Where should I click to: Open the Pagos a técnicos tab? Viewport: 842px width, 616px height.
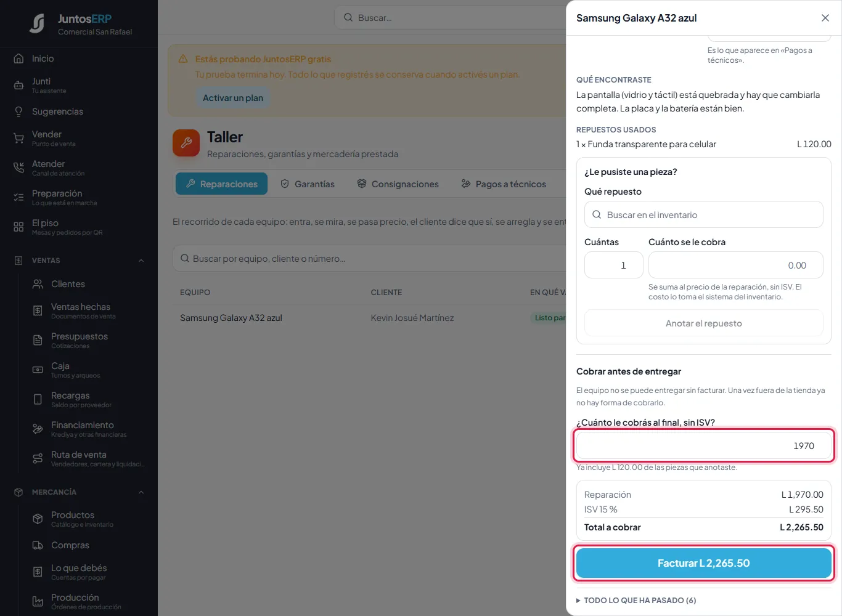click(x=504, y=184)
